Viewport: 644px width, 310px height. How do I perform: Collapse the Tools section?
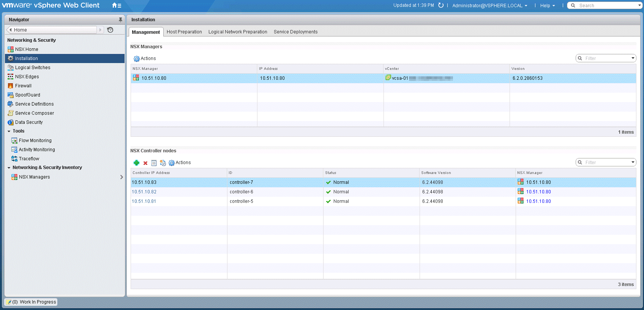pos(9,131)
